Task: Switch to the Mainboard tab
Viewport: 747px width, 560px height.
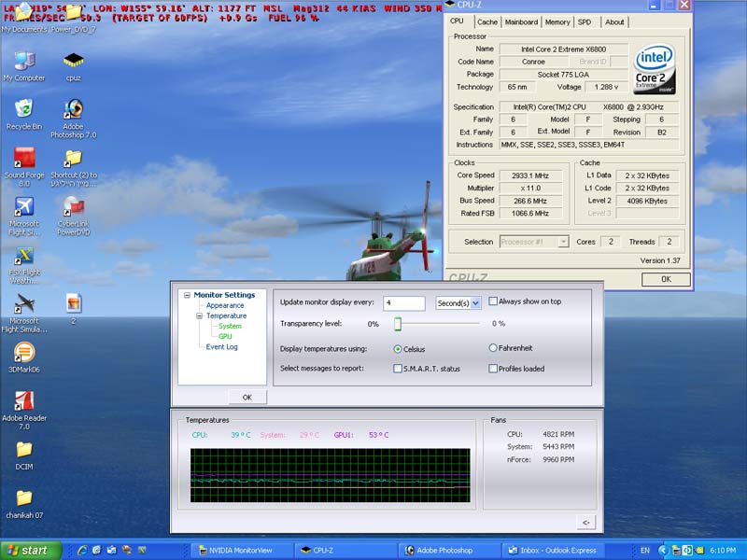Action: pos(521,21)
